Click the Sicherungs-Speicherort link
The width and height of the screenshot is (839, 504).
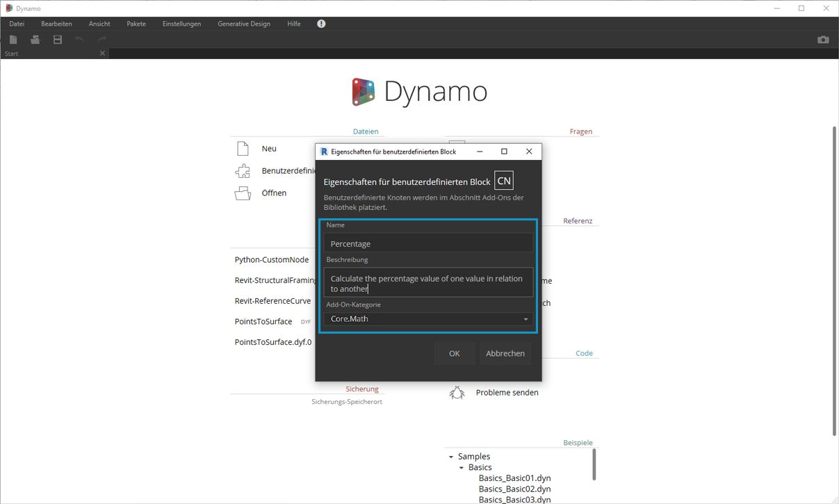point(347,402)
